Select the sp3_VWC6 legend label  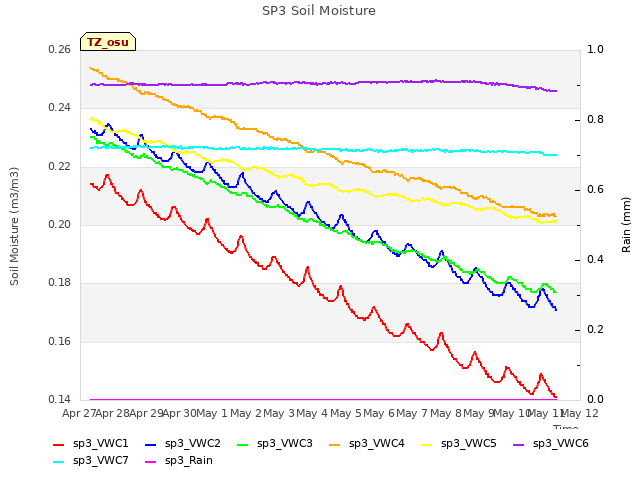pyautogui.click(x=561, y=444)
